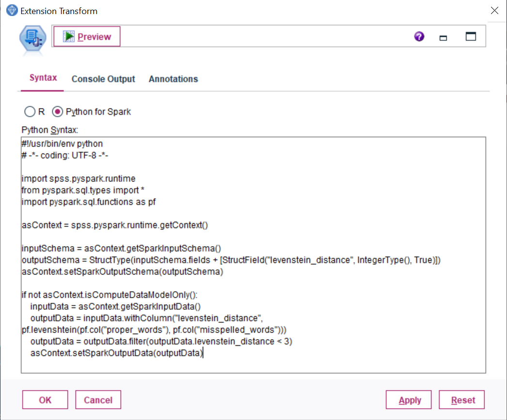
Task: Open the Annotations tab
Action: point(174,79)
